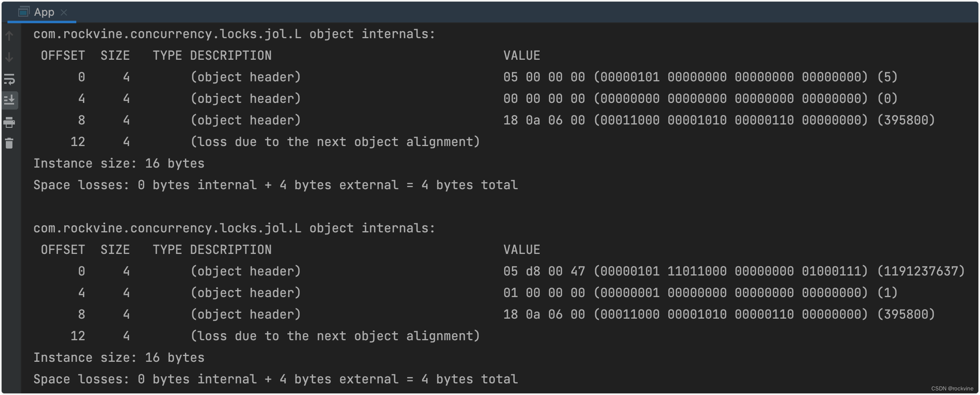The image size is (980, 395).
Task: Toggle scroll to end of console
Action: 9,100
